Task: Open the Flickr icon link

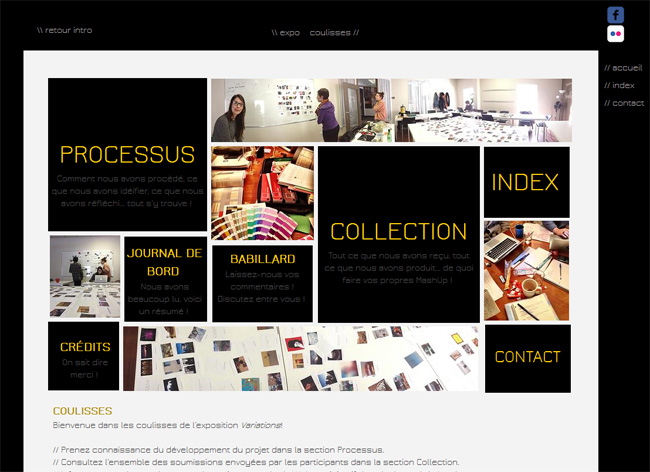Action: coord(616,34)
